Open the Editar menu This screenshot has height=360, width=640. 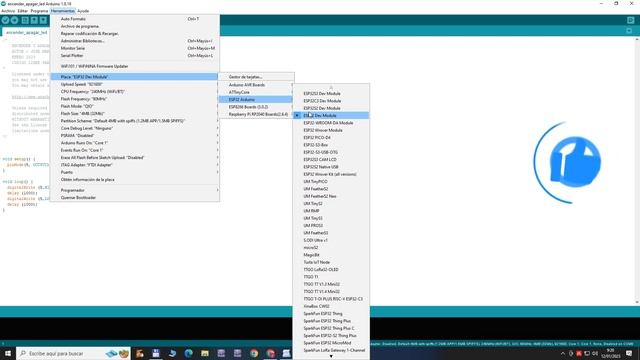point(23,11)
